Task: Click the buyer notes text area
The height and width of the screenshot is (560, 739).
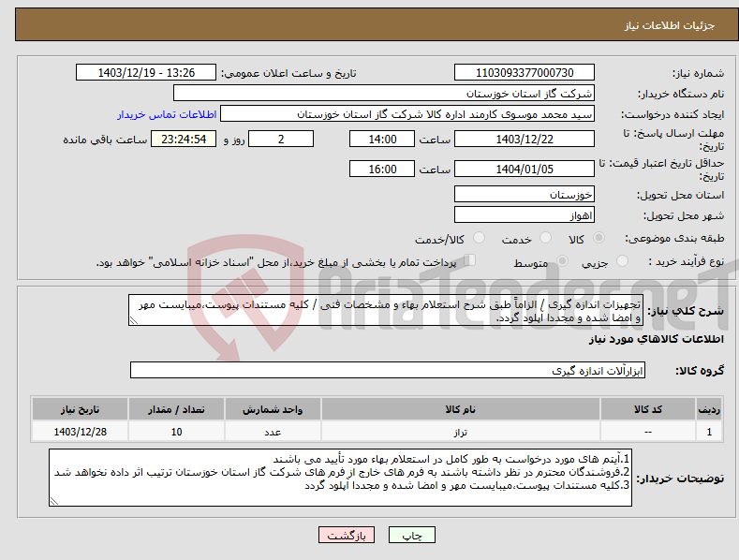Action: (340, 478)
